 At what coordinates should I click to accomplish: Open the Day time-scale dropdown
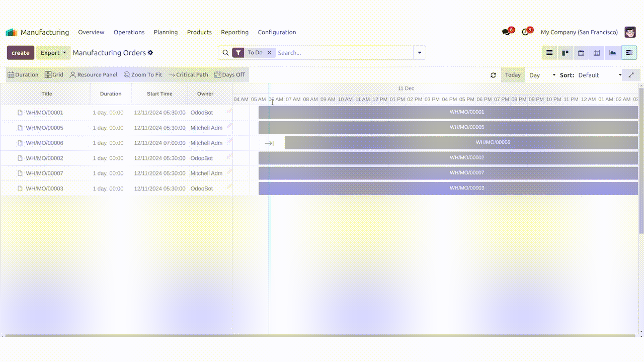pos(542,75)
